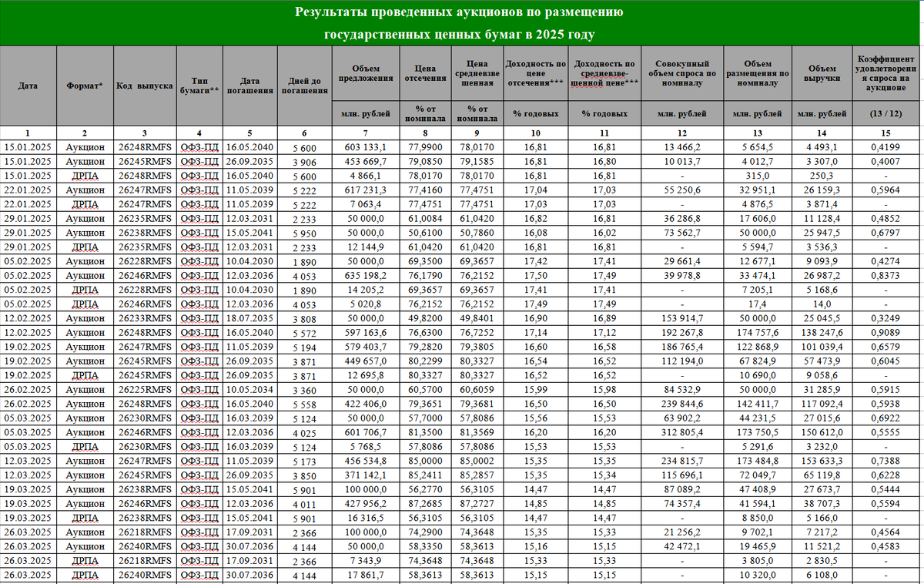The image size is (924, 584).
Task: Select the maturity date '18.07.2035'
Action: pyautogui.click(x=250, y=318)
